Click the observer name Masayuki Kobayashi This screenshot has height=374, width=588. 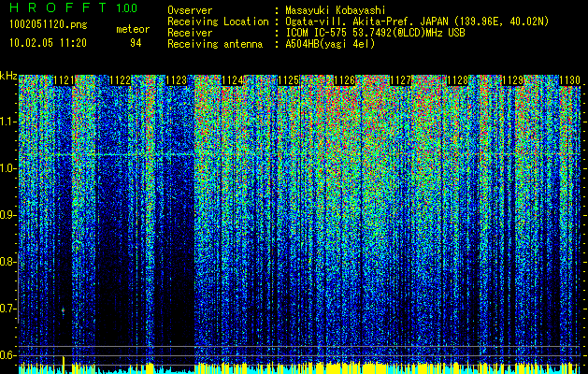point(336,10)
